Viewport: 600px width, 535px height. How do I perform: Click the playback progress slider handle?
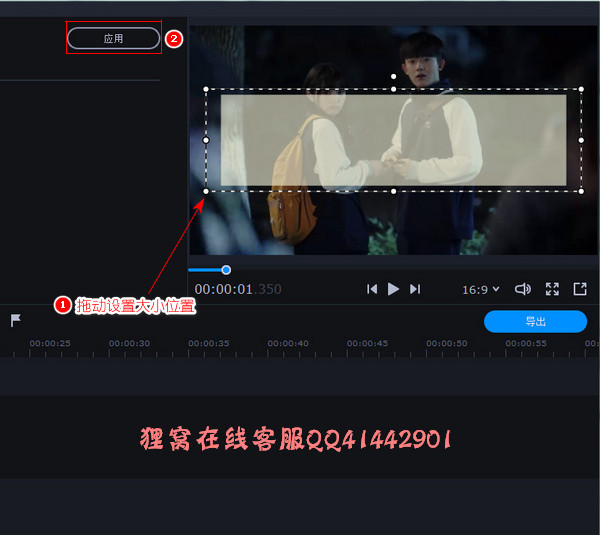pyautogui.click(x=226, y=270)
